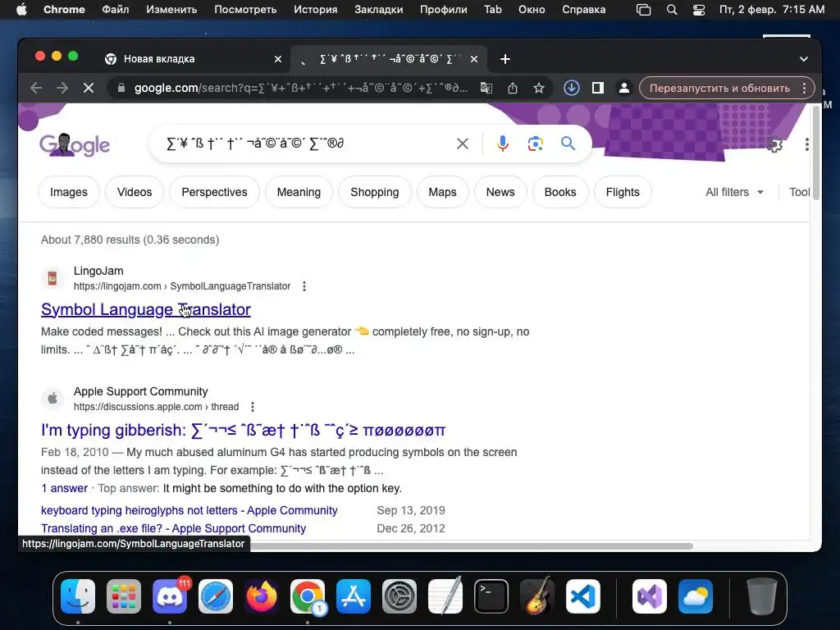Open Google Lens image search
840x630 pixels.
click(x=535, y=144)
